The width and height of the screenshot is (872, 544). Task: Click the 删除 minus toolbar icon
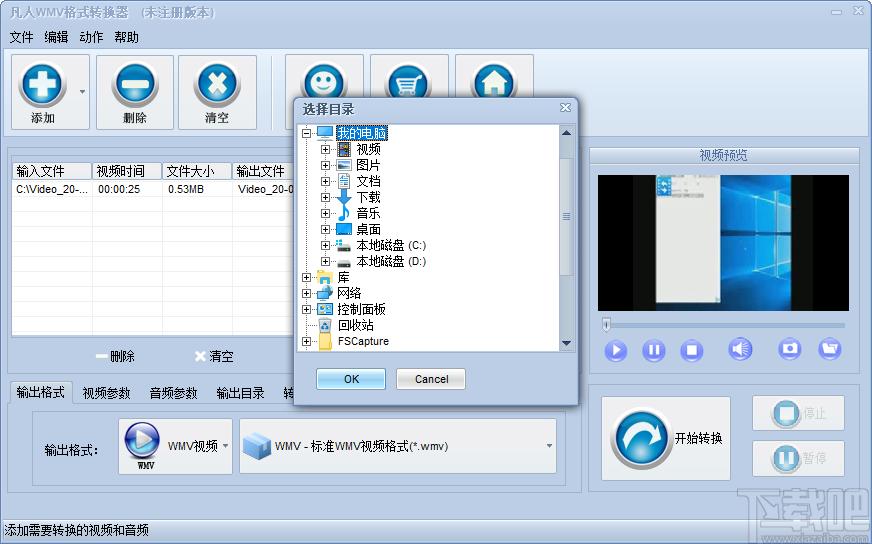point(135,85)
